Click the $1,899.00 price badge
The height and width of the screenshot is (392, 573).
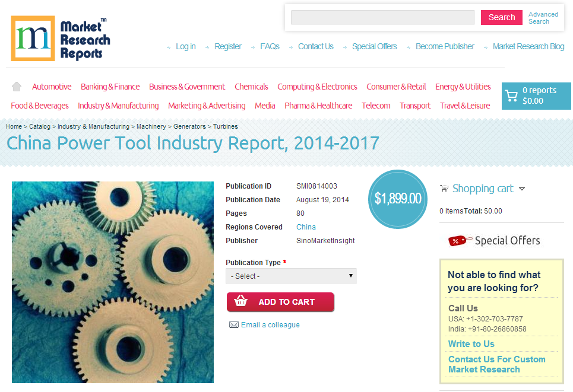click(x=398, y=199)
